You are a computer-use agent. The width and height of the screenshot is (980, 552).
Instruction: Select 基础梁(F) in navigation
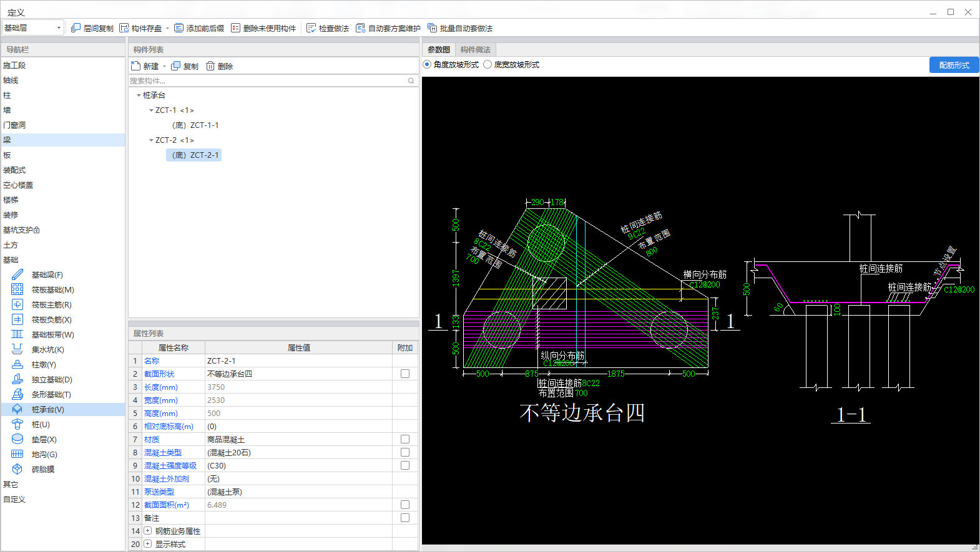point(47,274)
